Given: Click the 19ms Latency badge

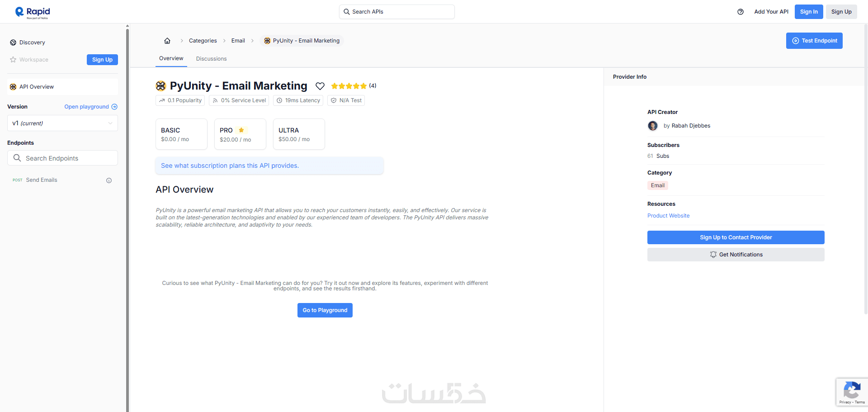Looking at the screenshot, I should tap(298, 100).
